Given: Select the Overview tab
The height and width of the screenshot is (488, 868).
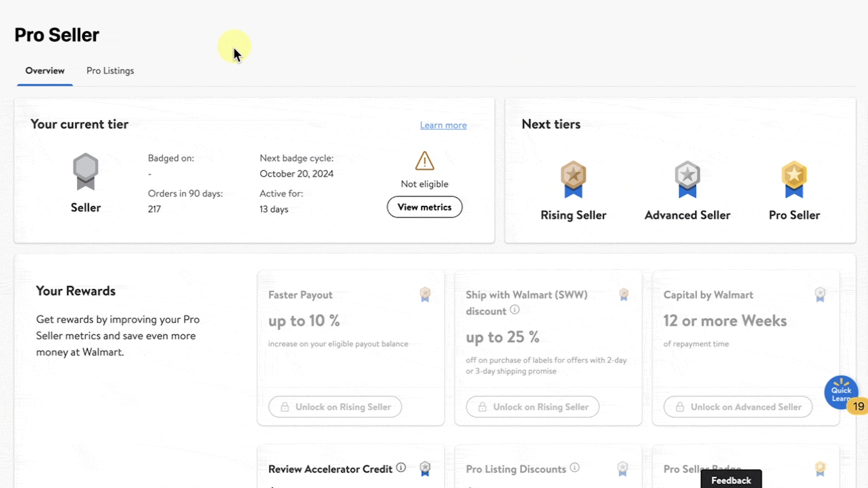Looking at the screenshot, I should (x=45, y=70).
